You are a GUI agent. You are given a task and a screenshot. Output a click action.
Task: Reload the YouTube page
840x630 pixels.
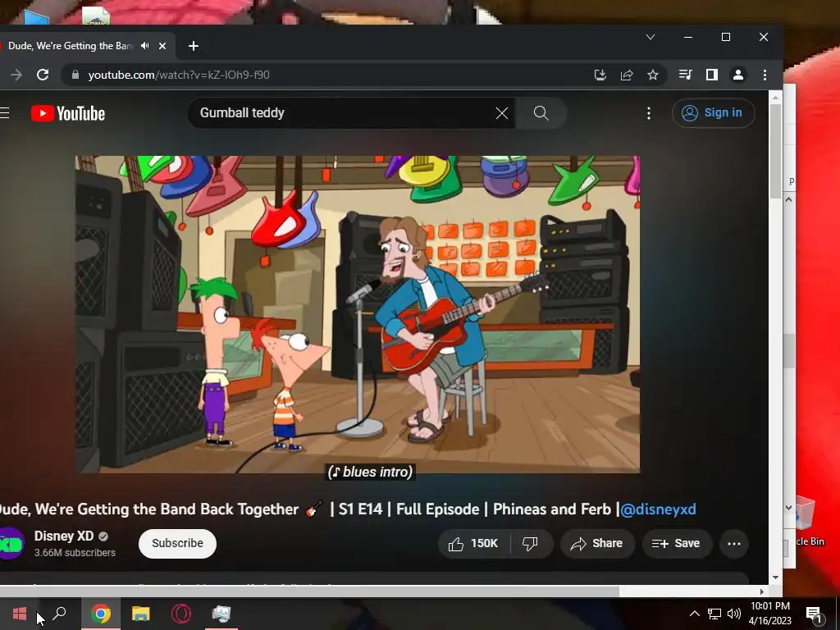[x=43, y=75]
